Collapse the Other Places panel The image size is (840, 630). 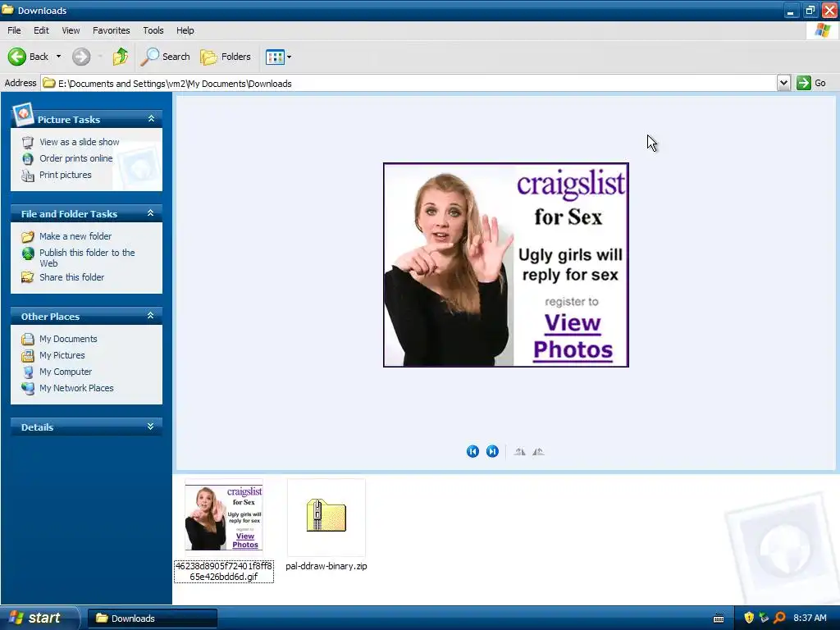(151, 316)
